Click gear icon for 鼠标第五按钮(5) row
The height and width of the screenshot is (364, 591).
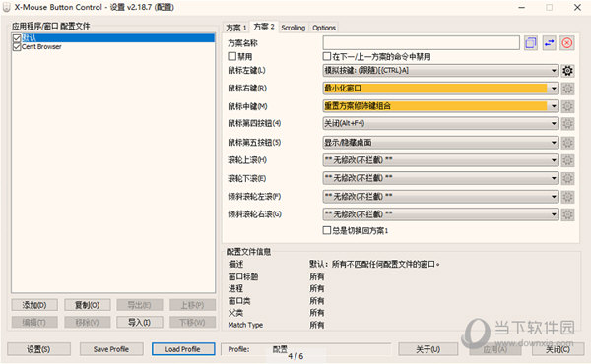tap(567, 143)
